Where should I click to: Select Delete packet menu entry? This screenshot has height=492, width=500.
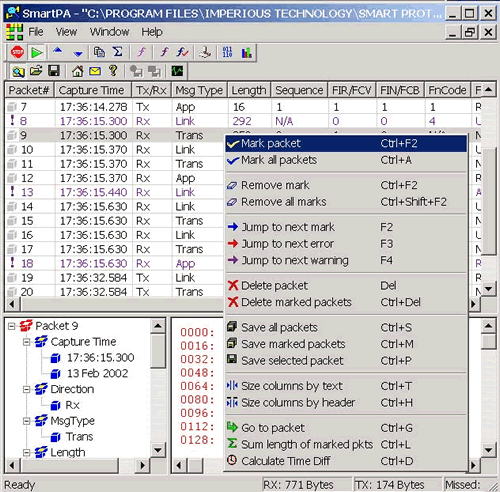(346, 286)
